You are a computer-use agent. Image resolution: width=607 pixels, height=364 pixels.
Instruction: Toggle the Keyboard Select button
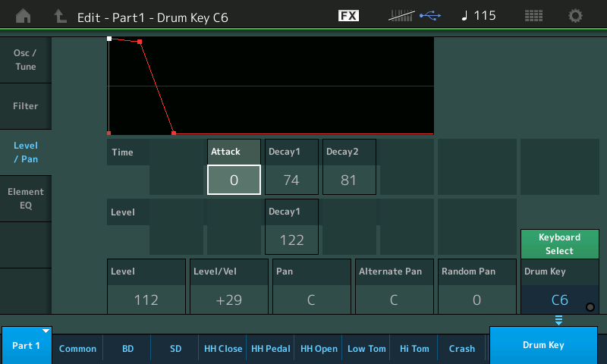coord(559,244)
